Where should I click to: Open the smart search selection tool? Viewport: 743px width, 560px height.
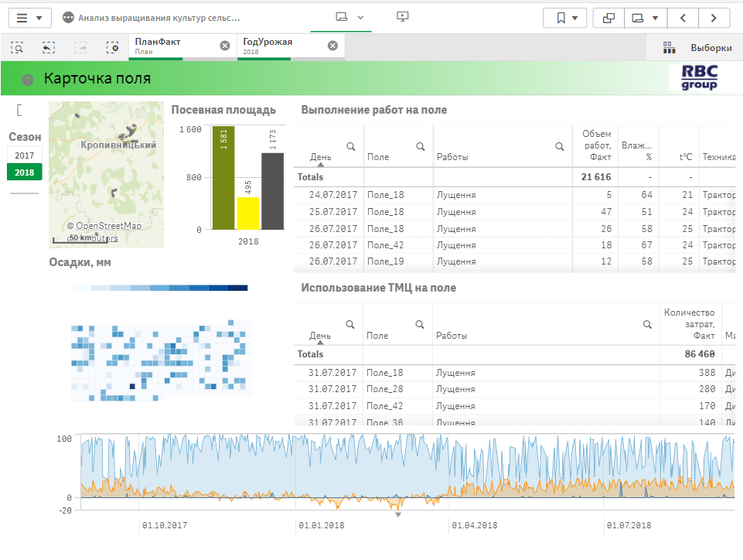pyautogui.click(x=17, y=47)
